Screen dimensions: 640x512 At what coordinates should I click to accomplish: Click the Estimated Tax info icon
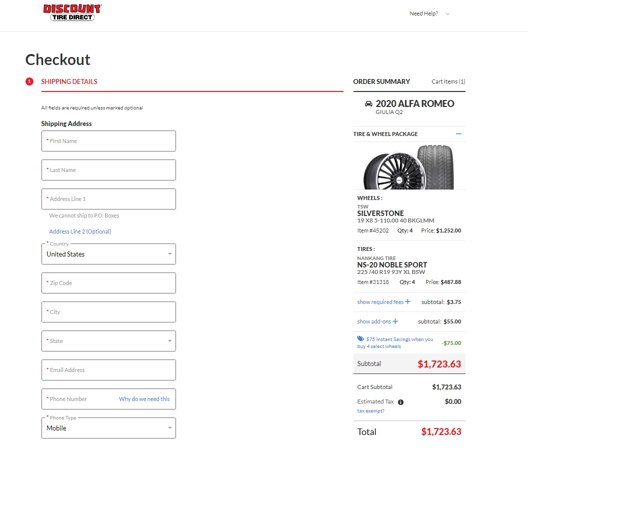coord(401,402)
